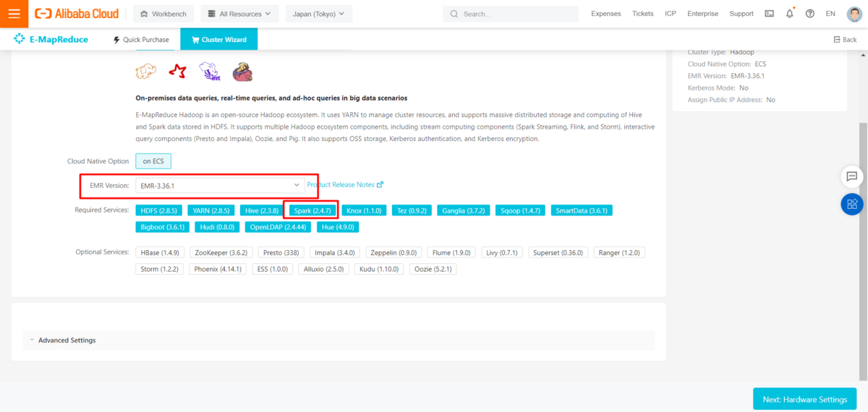Toggle optional service Zeppelin (0.9.0)
This screenshot has height=412, width=868.
(393, 253)
